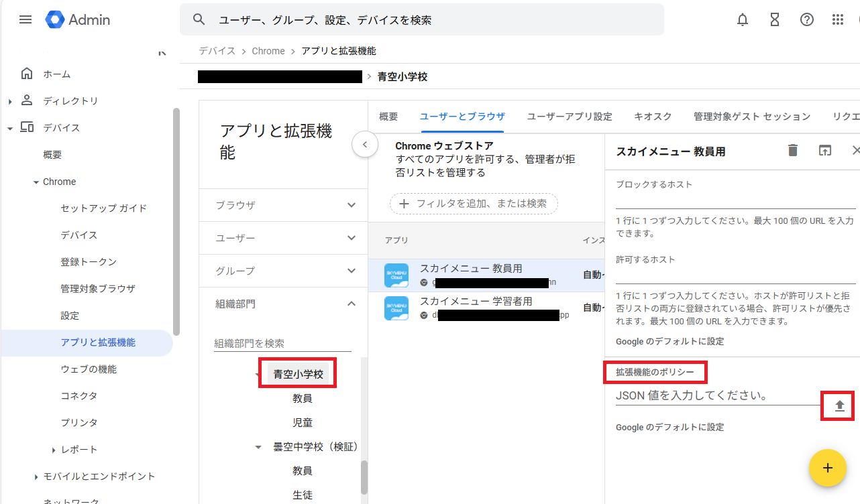The height and width of the screenshot is (504, 860).
Task: Collapse the 組織部門 section
Action: [x=351, y=304]
